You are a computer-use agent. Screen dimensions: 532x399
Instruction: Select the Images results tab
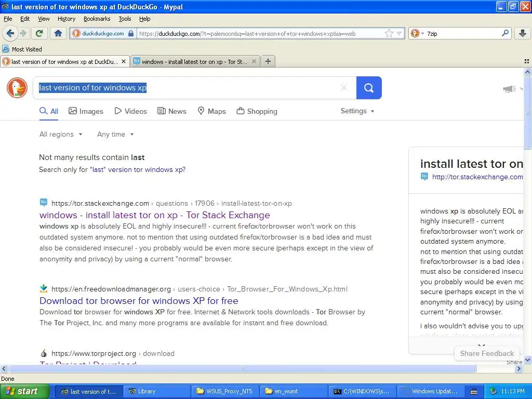[86, 111]
